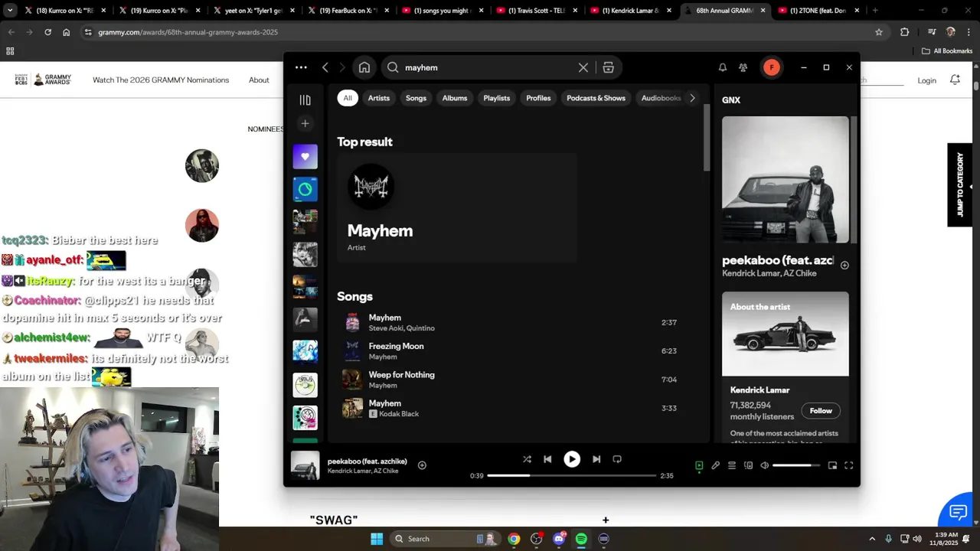
Task: Add peekaboo to Liked Songs in player bar
Action: click(422, 465)
